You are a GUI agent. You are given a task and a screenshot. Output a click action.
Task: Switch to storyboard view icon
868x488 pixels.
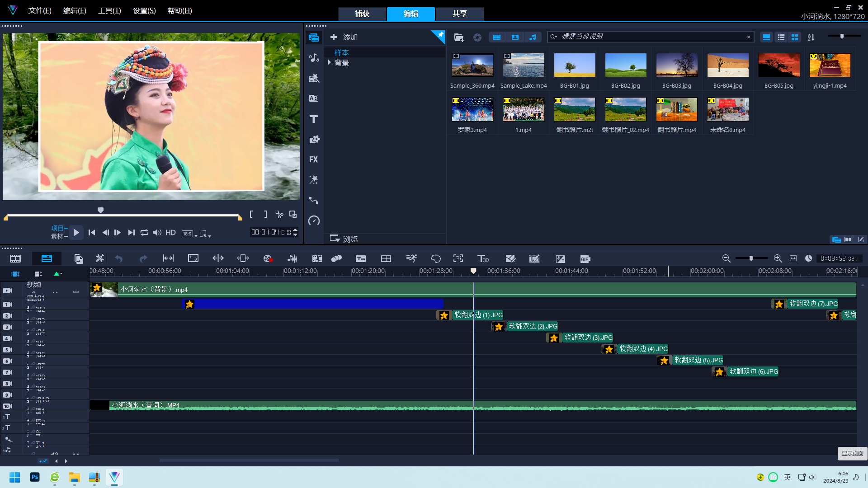[x=15, y=258]
